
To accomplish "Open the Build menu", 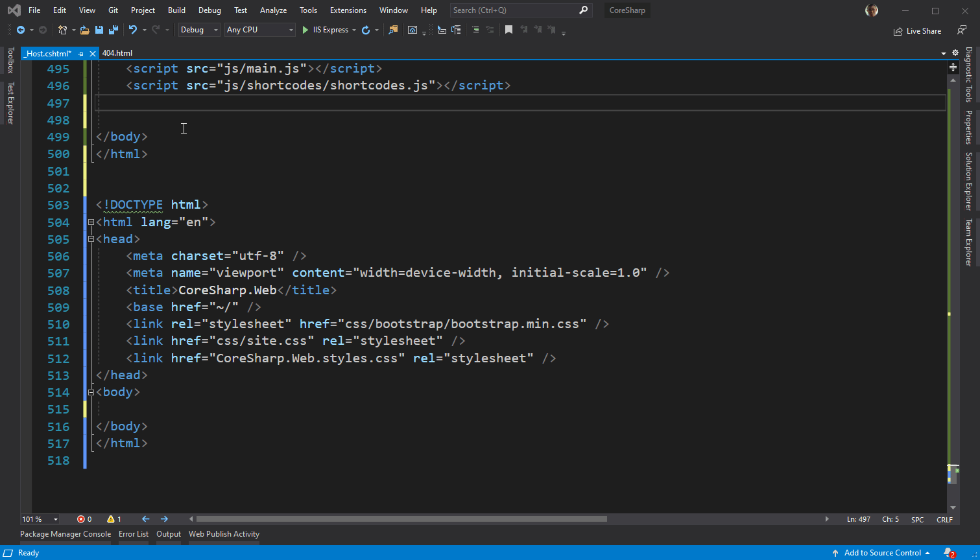I will coord(176,10).
